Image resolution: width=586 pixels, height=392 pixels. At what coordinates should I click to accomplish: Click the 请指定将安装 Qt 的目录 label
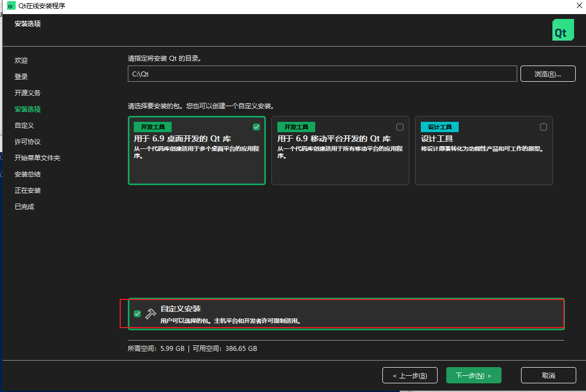click(x=165, y=58)
